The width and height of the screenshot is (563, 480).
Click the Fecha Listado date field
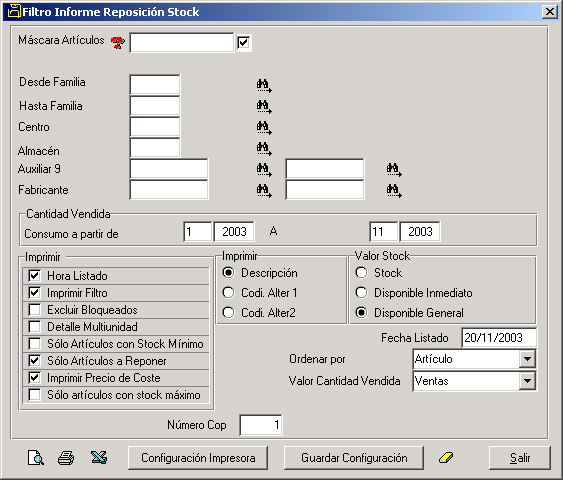click(x=499, y=338)
